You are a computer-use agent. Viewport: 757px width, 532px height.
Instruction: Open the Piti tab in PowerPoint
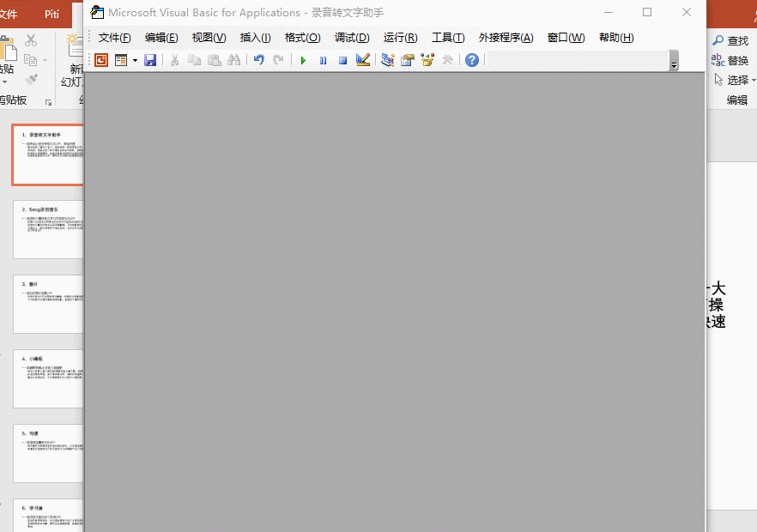[51, 14]
